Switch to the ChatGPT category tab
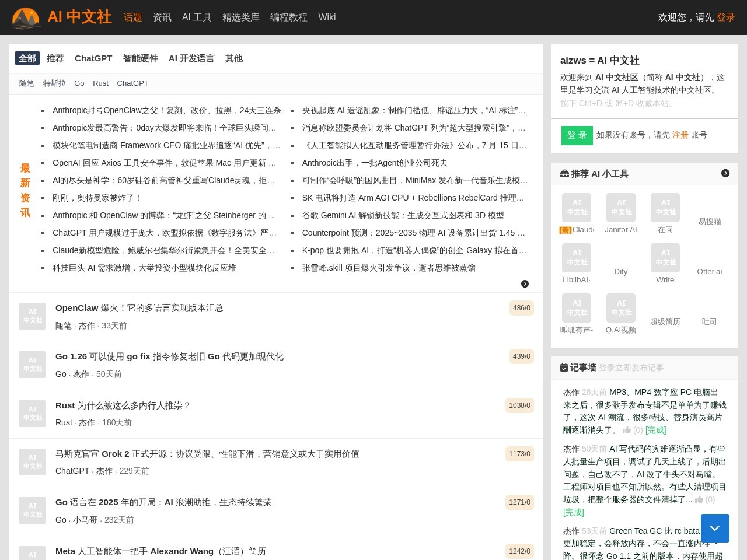 click(93, 58)
